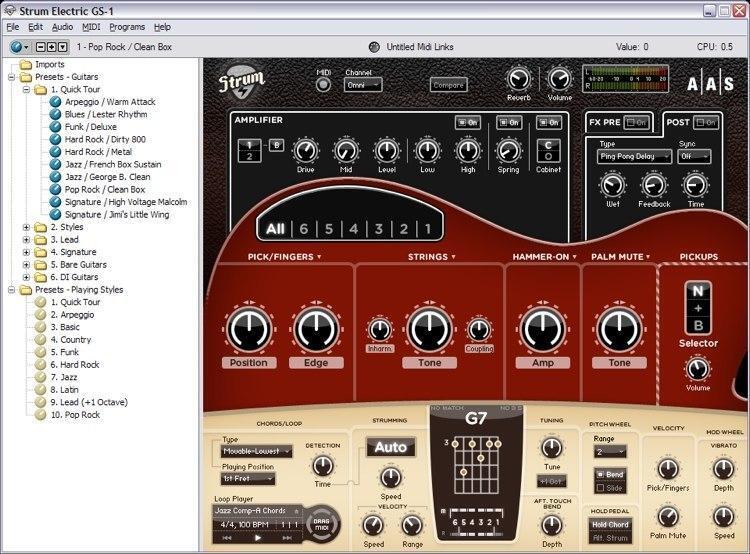The image size is (750, 554).
Task: Click the Auto strumming button
Action: point(390,447)
